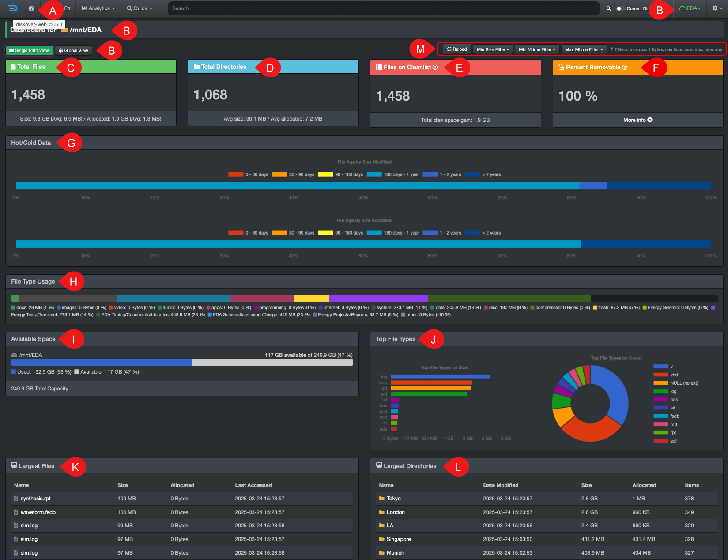
Task: Click the More info link under Percent Removable
Action: click(x=637, y=120)
